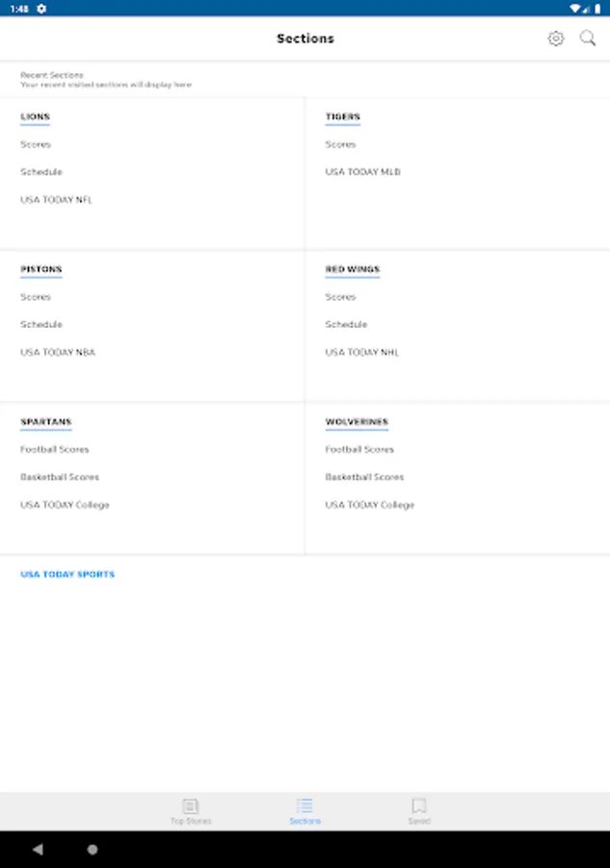Image resolution: width=610 pixels, height=868 pixels.
Task: View Football Scores under SPARTANS
Action: 55,449
